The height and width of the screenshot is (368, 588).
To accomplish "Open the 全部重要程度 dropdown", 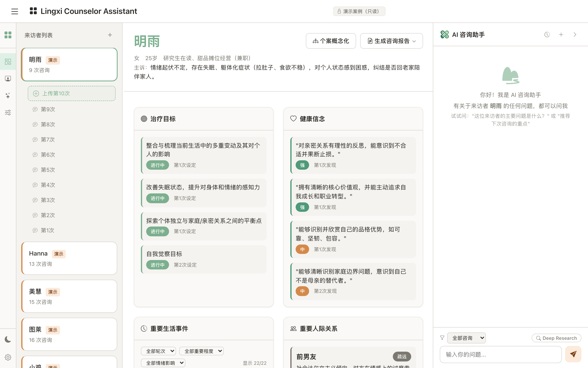I will [x=201, y=351].
